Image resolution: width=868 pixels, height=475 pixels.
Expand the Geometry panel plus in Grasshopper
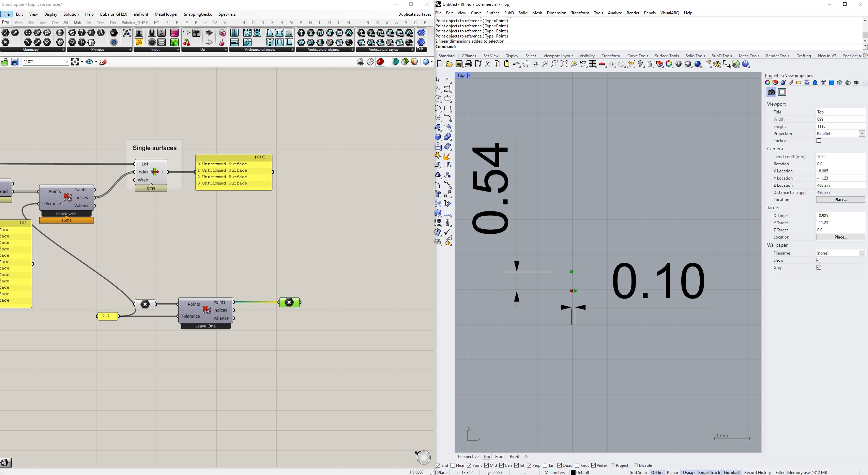63,50
